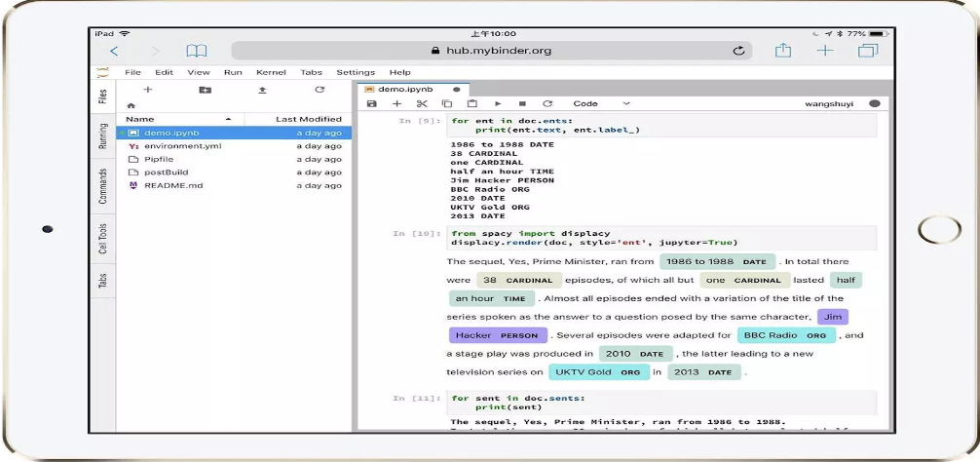Viewport: 980px width, 462px height.
Task: Open the Tabs menu
Action: (312, 72)
